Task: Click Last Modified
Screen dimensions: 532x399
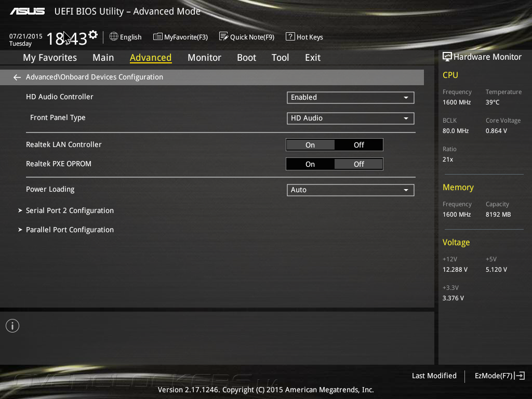Action: click(434, 376)
